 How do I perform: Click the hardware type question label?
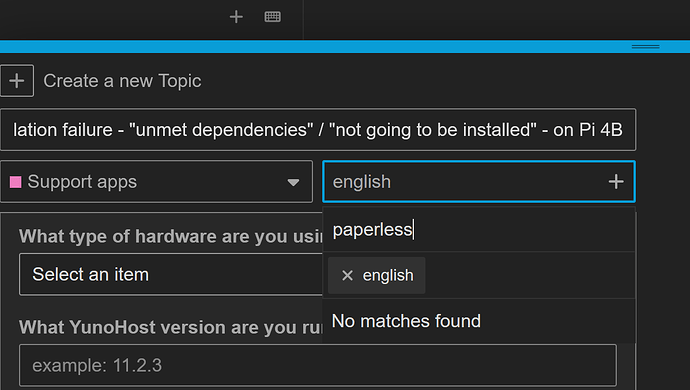(171, 236)
